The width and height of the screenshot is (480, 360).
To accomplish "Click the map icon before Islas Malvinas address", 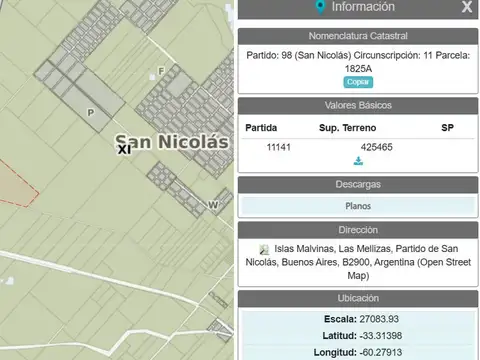I will point(264,249).
